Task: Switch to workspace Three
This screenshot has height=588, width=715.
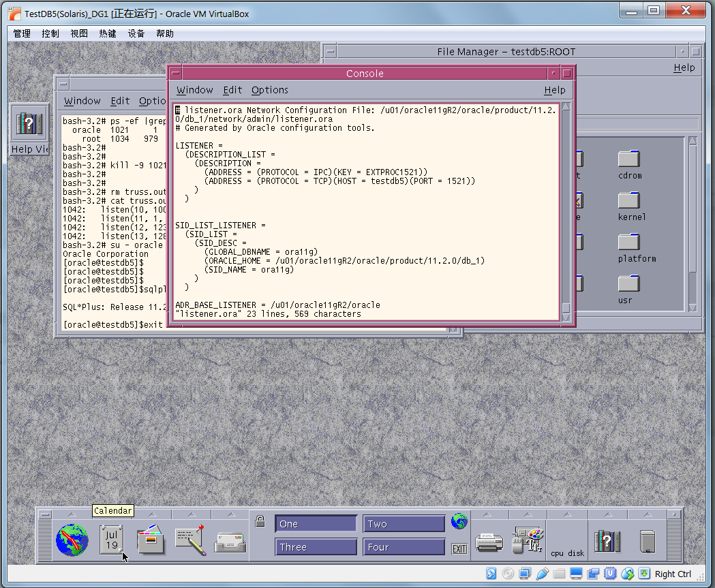Action: tap(316, 546)
